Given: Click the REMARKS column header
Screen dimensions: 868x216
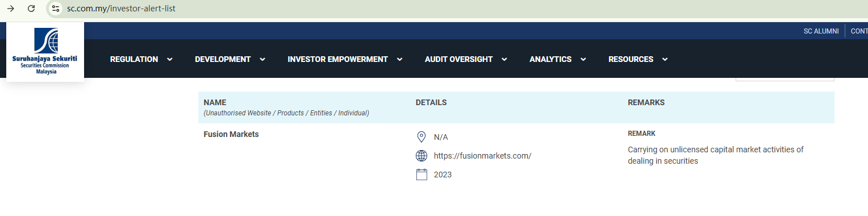Looking at the screenshot, I should pyautogui.click(x=646, y=102).
